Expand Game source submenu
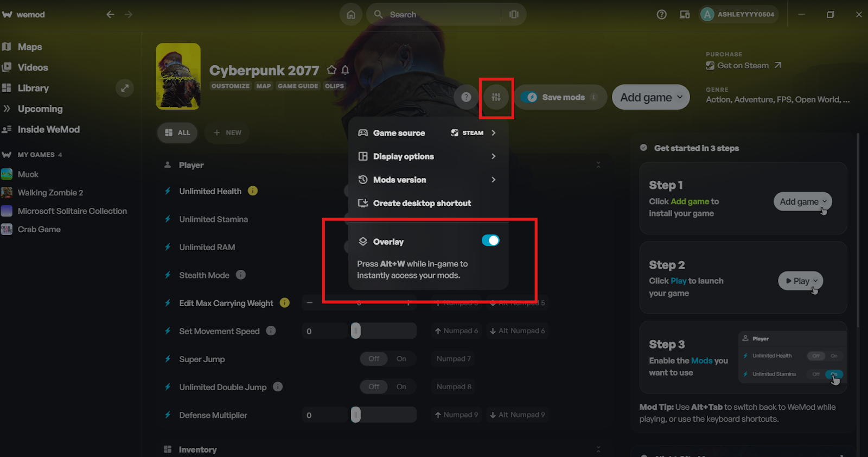 click(x=427, y=133)
